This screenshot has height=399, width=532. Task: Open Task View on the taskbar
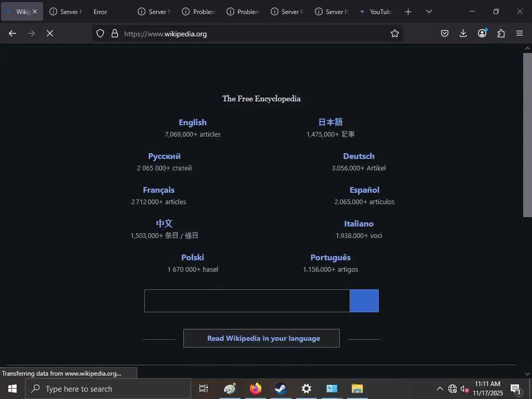click(x=203, y=389)
